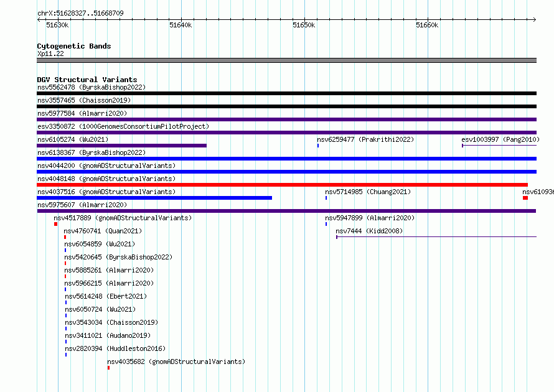
Task: Click the small blue nsv5947899 marker
Action: 326,224
